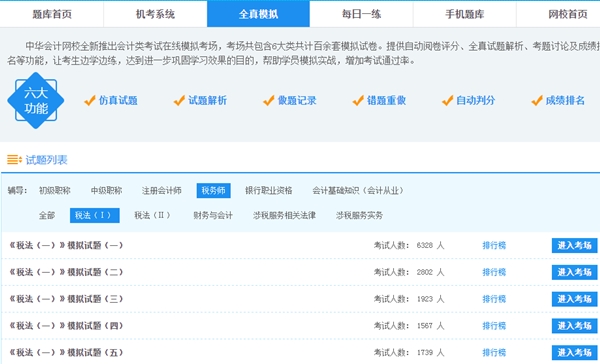Open the 《税法（一）》模拟试题（四） title
Viewport: 600px width, 364px height.
[x=66, y=326]
